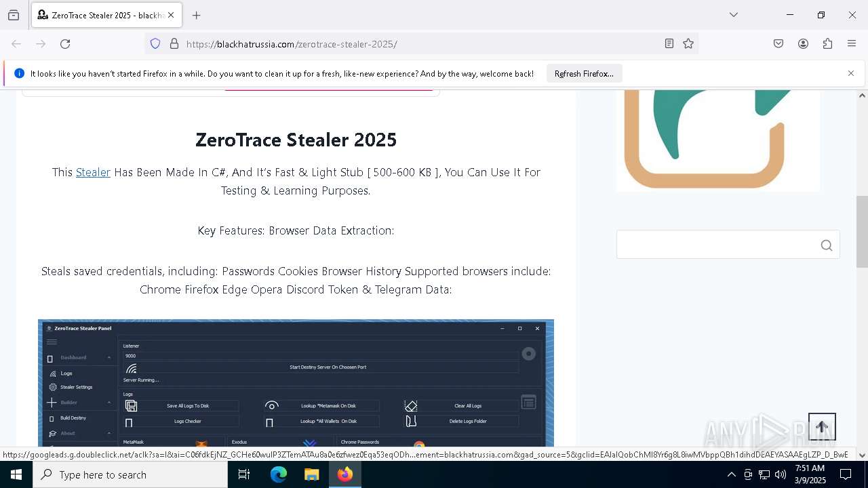Click the page vertical scrollbar thumb
The image size is (868, 488).
coord(862,232)
